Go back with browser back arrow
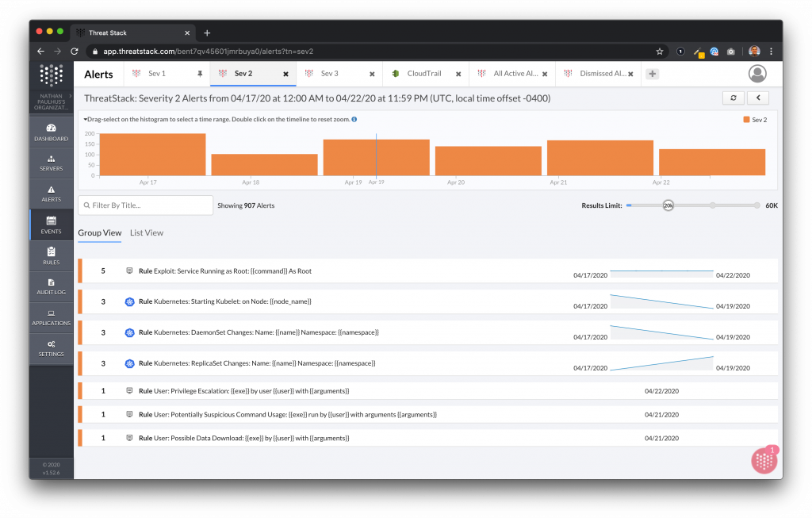 tap(41, 52)
